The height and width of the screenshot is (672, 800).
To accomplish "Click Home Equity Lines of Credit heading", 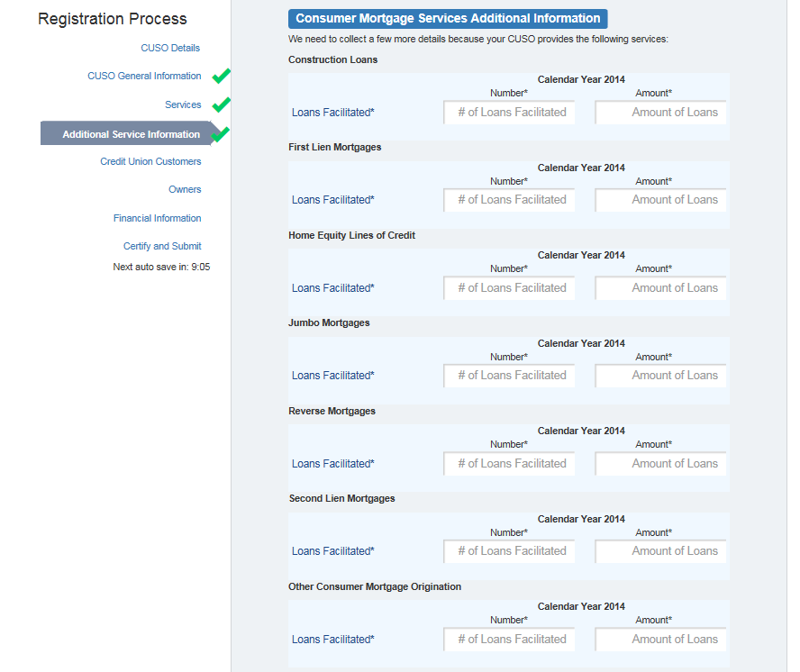I will click(351, 235).
